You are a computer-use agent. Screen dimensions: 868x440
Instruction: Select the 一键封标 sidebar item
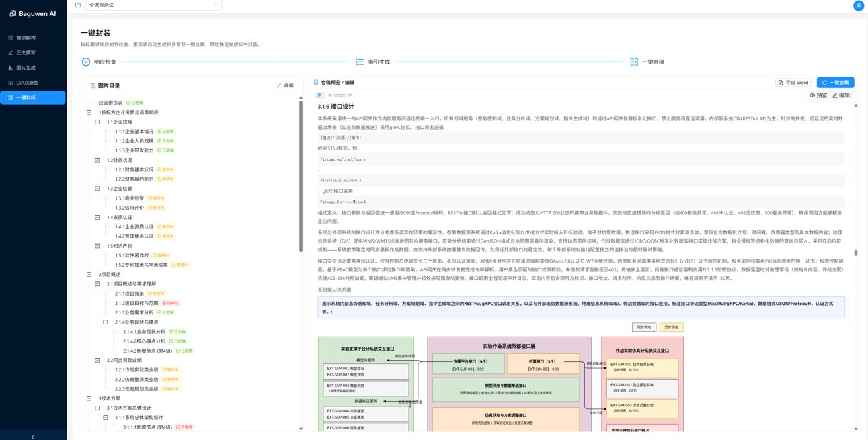click(x=33, y=97)
